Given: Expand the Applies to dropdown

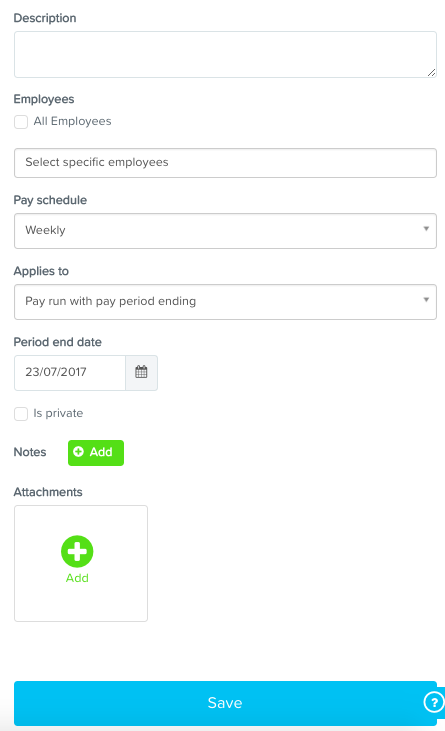Looking at the screenshot, I should pos(225,302).
